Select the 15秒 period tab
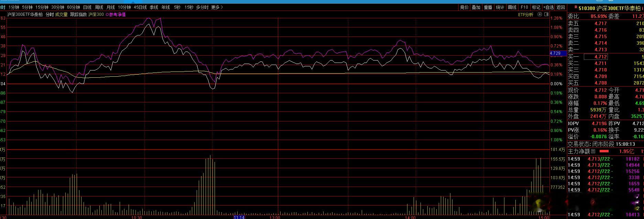The image size is (644, 219). pos(189,7)
